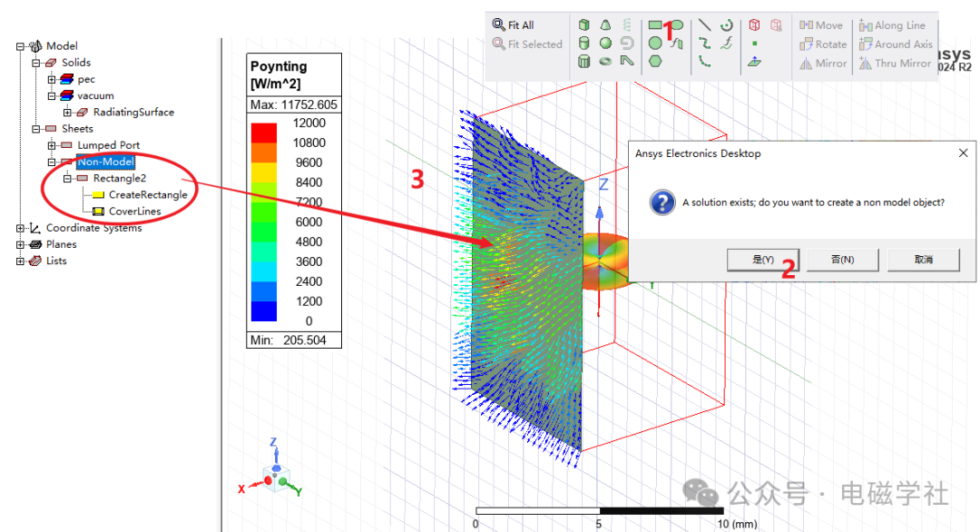Collapse the Non-Model node

52,162
